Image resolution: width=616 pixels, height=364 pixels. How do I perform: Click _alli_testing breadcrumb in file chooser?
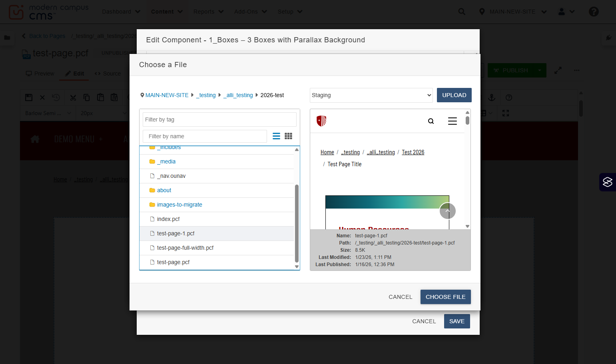pyautogui.click(x=238, y=95)
